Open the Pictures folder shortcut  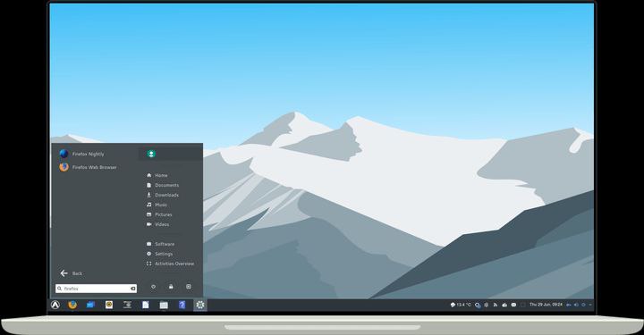pyautogui.click(x=159, y=214)
